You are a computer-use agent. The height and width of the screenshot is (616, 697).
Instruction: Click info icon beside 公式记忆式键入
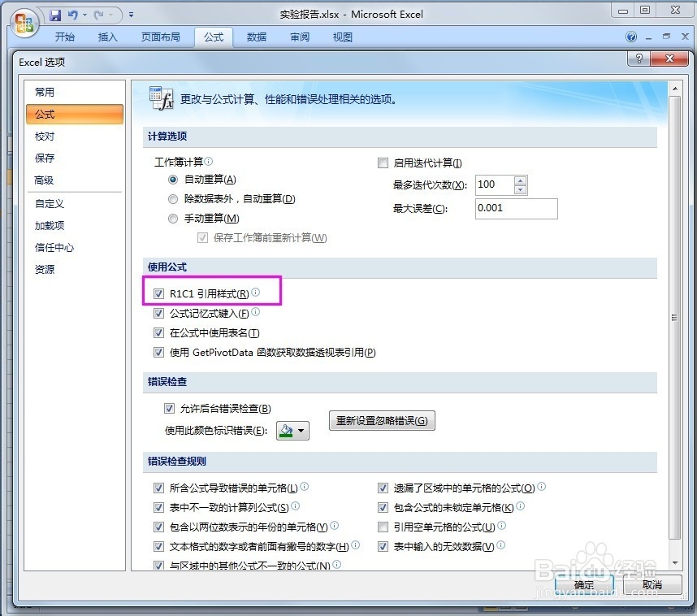click(x=256, y=312)
